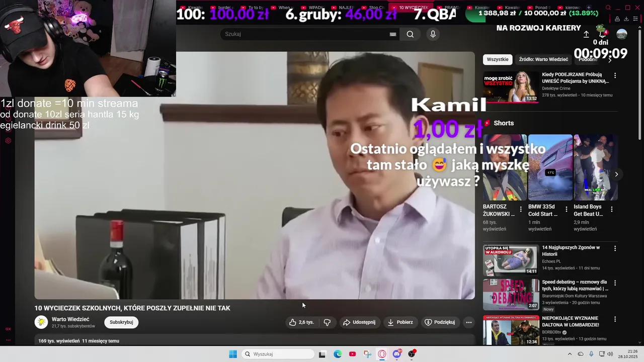Open a new browser tab with plus
This screenshot has width=644, height=362.
(589, 8)
